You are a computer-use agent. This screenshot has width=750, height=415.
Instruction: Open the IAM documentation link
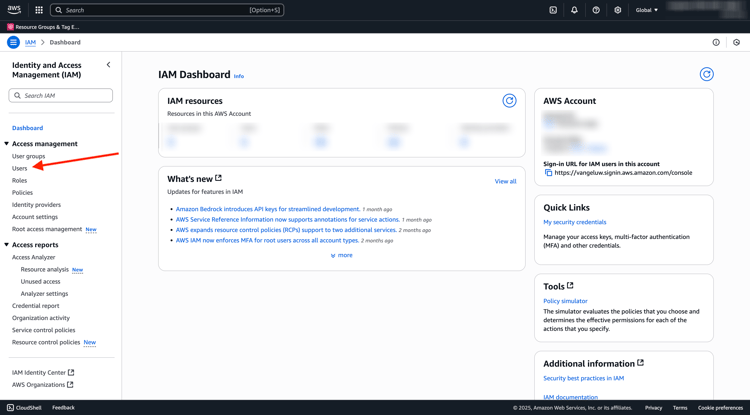click(571, 397)
